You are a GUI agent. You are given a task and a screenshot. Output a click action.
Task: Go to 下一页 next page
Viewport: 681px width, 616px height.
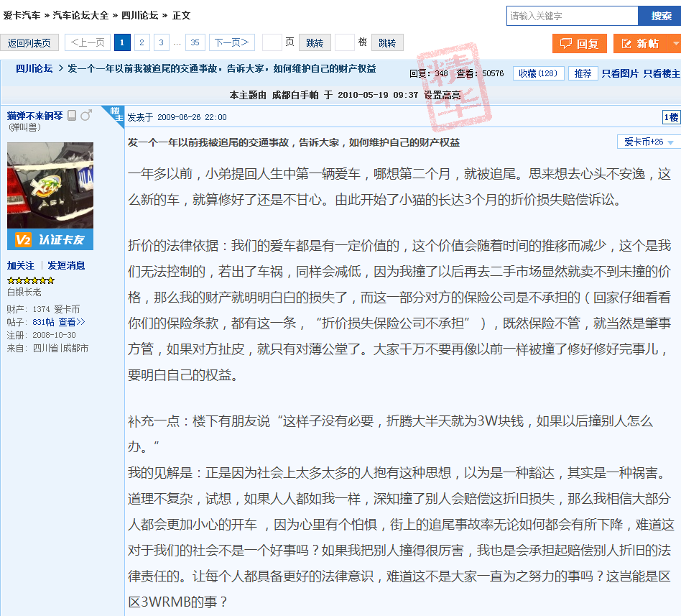pyautogui.click(x=231, y=43)
